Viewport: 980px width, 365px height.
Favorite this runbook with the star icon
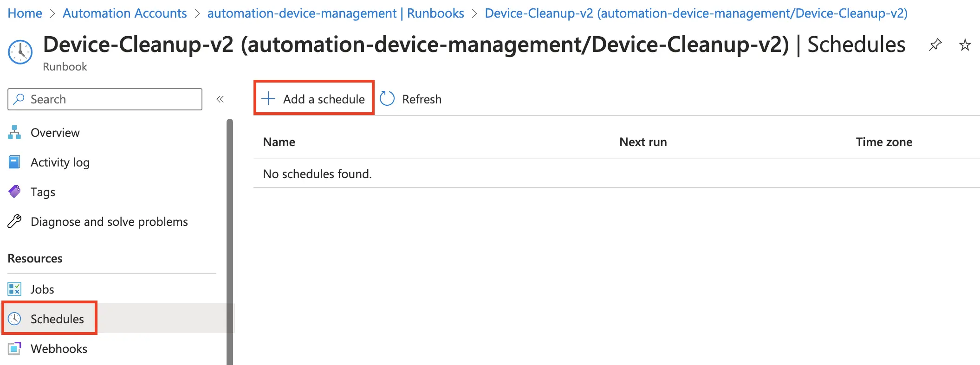point(965,45)
